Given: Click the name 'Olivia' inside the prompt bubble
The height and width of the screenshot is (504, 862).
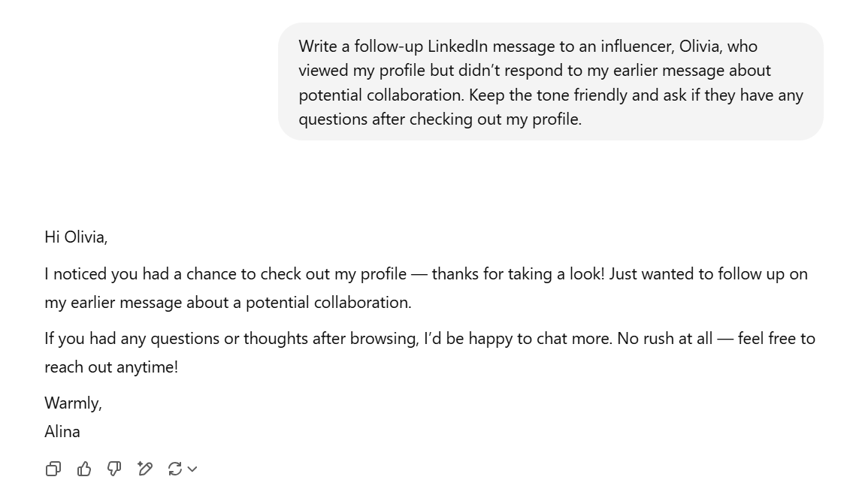Looking at the screenshot, I should pyautogui.click(x=699, y=46).
